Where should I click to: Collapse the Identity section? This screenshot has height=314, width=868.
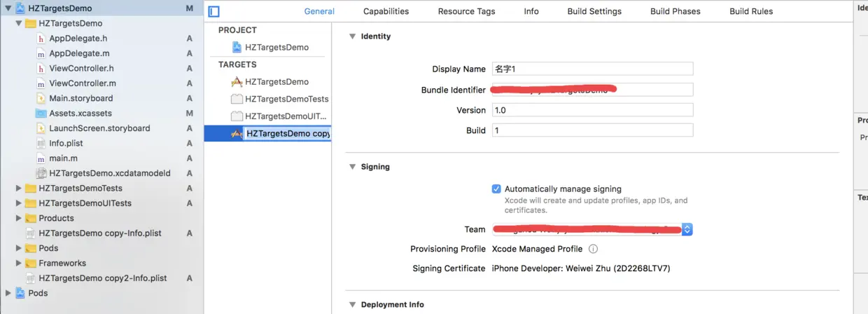pyautogui.click(x=352, y=36)
